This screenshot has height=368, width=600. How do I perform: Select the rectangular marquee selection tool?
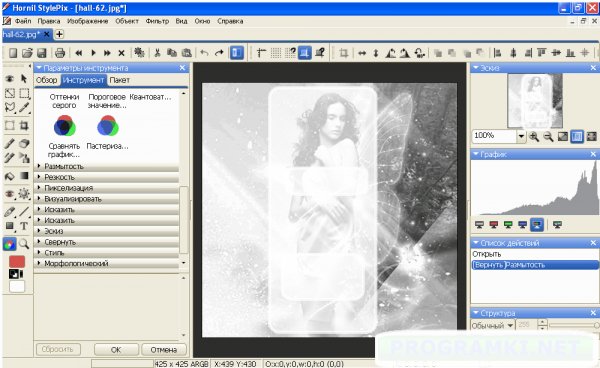coord(24,93)
